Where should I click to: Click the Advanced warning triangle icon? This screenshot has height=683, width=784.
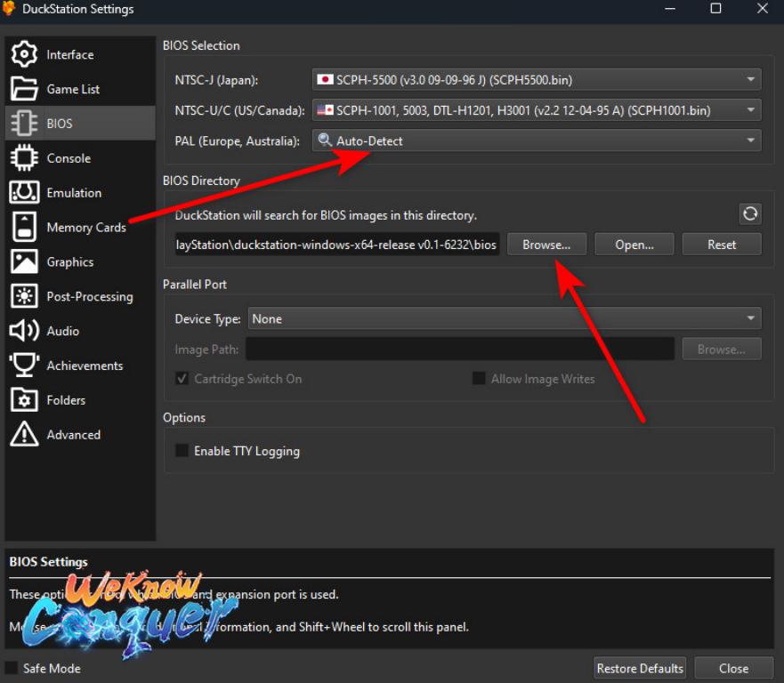click(24, 434)
